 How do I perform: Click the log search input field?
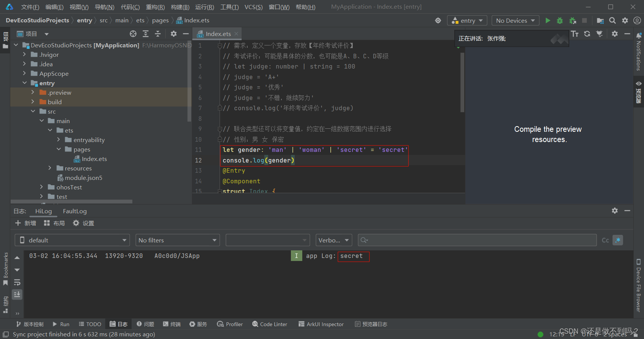tap(477, 240)
